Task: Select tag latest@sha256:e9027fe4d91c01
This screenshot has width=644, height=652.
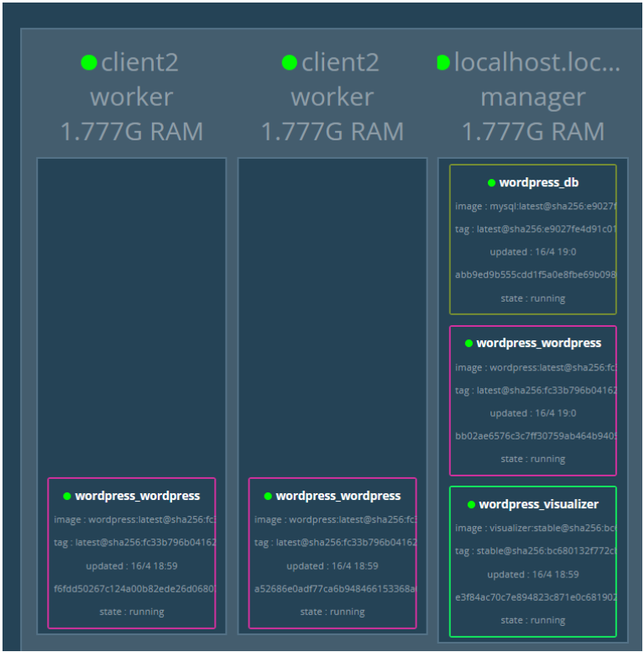Action: coord(536,229)
